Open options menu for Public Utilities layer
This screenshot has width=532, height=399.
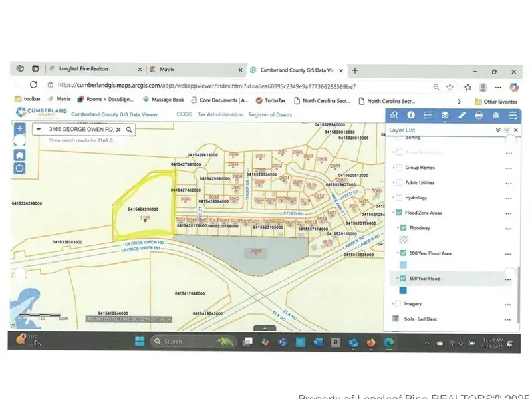pos(509,182)
